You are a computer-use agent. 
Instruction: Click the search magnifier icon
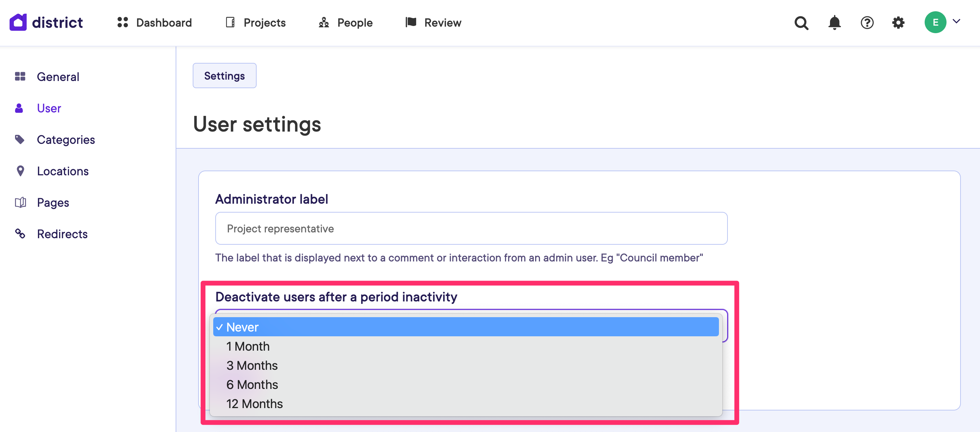801,23
